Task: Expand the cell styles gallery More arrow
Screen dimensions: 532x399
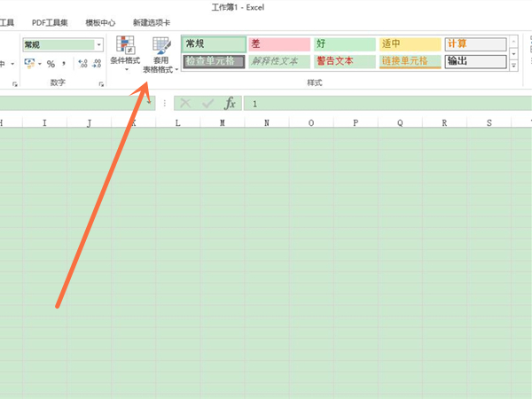Action: point(515,65)
